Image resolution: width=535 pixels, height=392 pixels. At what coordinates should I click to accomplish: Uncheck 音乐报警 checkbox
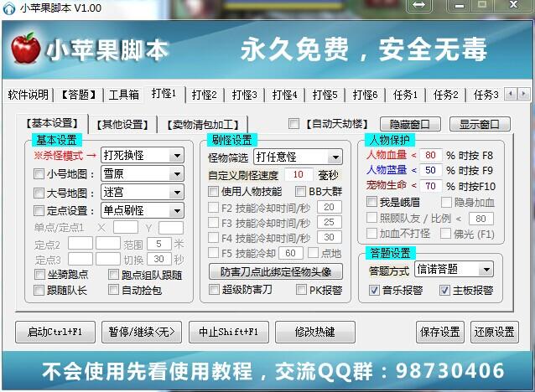click(x=374, y=290)
